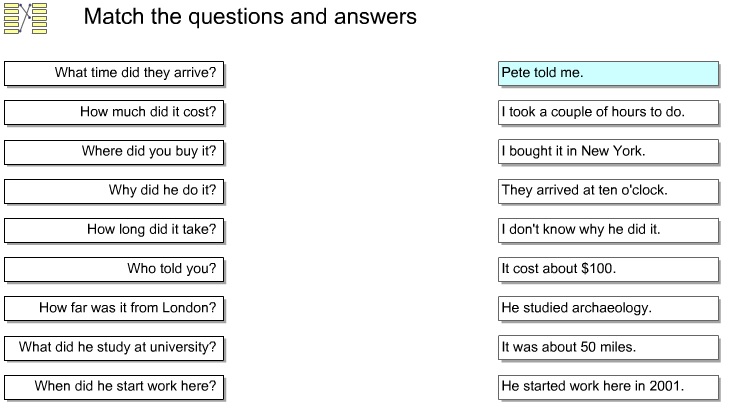Select answer 'I took a couple of hours to do.'

coord(608,112)
